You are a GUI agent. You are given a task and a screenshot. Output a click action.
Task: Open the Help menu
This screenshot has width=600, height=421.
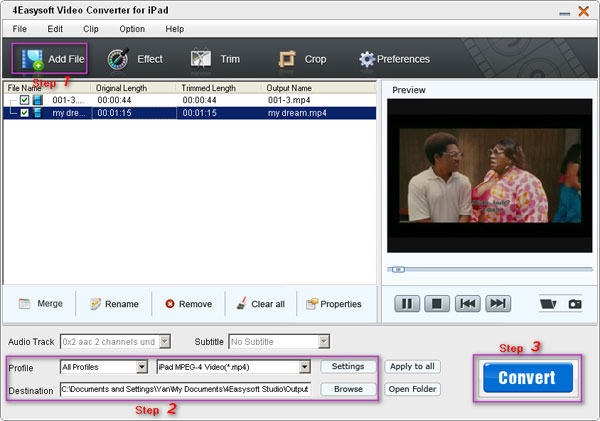pyautogui.click(x=174, y=29)
